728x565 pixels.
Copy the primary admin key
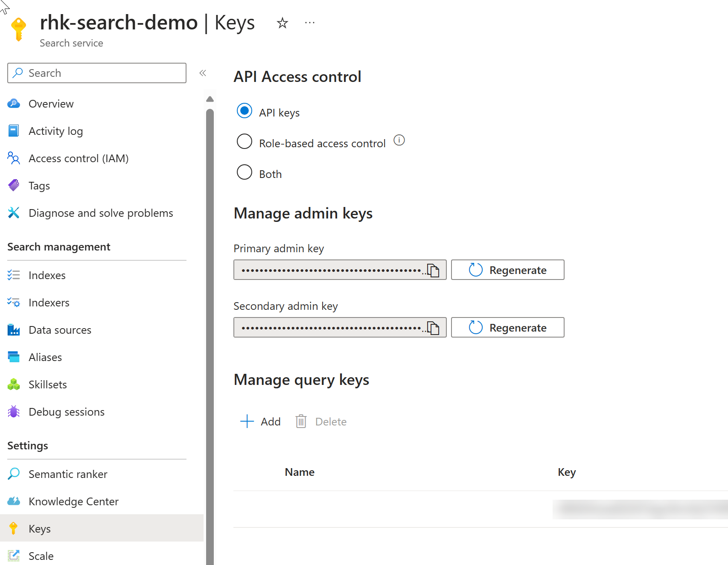click(434, 270)
